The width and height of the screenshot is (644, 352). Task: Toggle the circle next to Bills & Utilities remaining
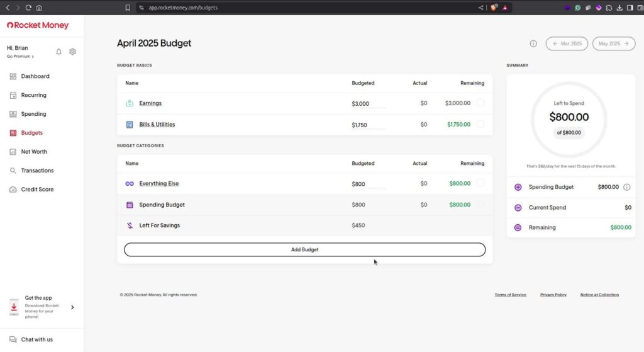480,125
